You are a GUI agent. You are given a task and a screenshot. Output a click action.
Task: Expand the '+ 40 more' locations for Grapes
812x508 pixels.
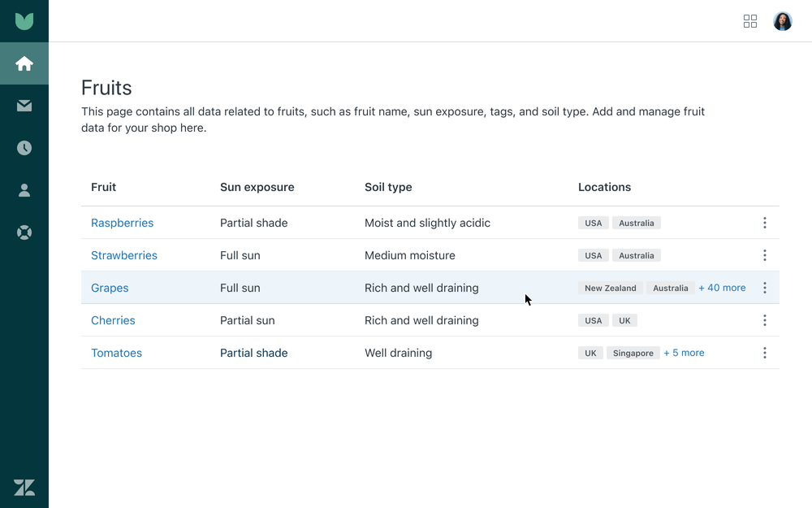(x=722, y=288)
